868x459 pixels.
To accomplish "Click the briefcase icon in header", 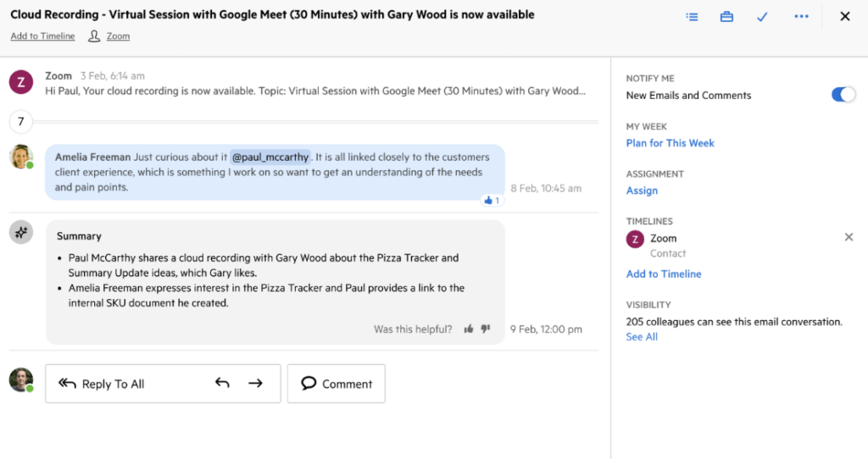I will coord(726,17).
